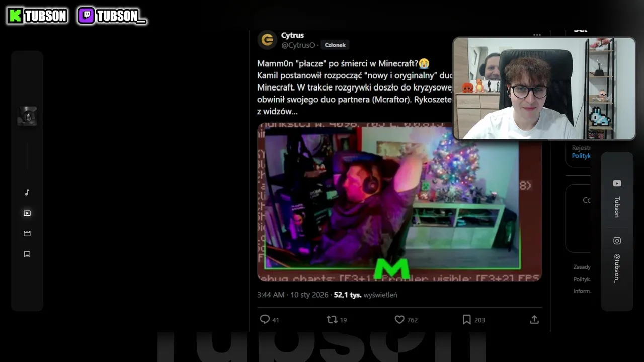
Task: Click the 52,1 tys. wyświetleń view count
Action: (365, 295)
